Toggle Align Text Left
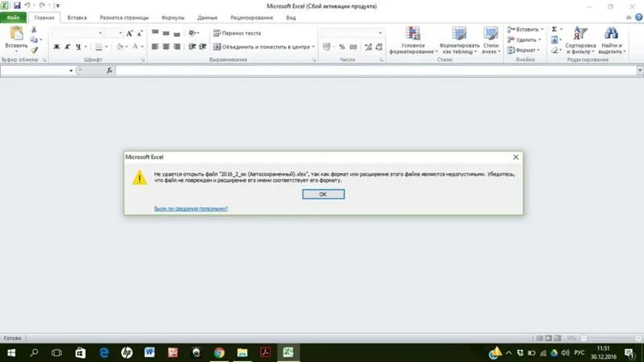 [x=155, y=47]
